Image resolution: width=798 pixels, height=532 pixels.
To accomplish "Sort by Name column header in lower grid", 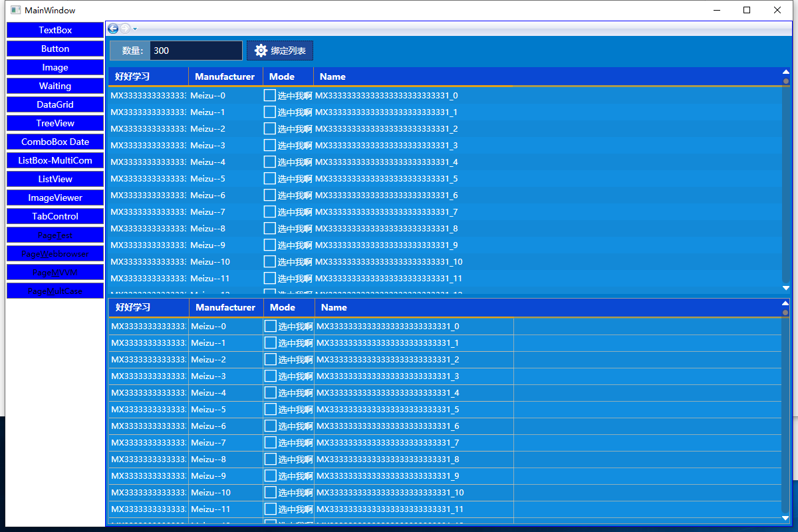I will (333, 307).
